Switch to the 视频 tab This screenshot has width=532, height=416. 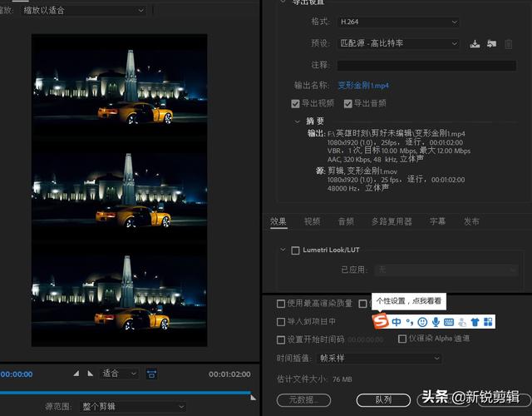pos(313,221)
